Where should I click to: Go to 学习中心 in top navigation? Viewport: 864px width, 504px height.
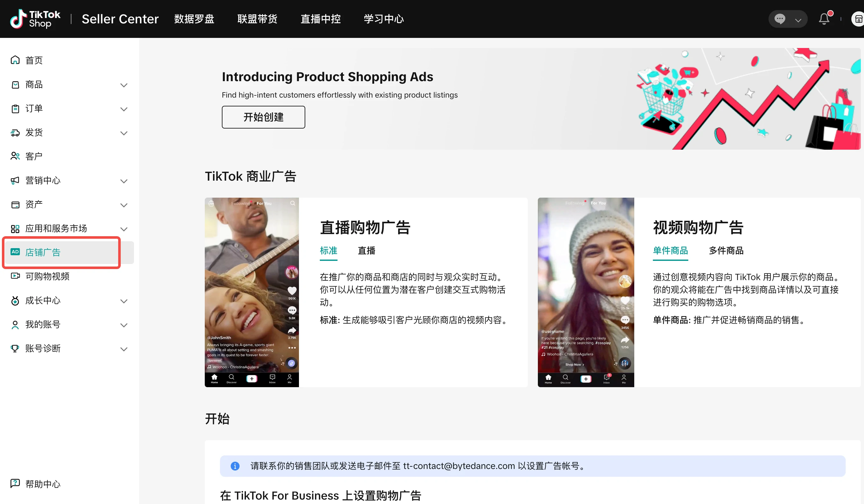pos(384,19)
